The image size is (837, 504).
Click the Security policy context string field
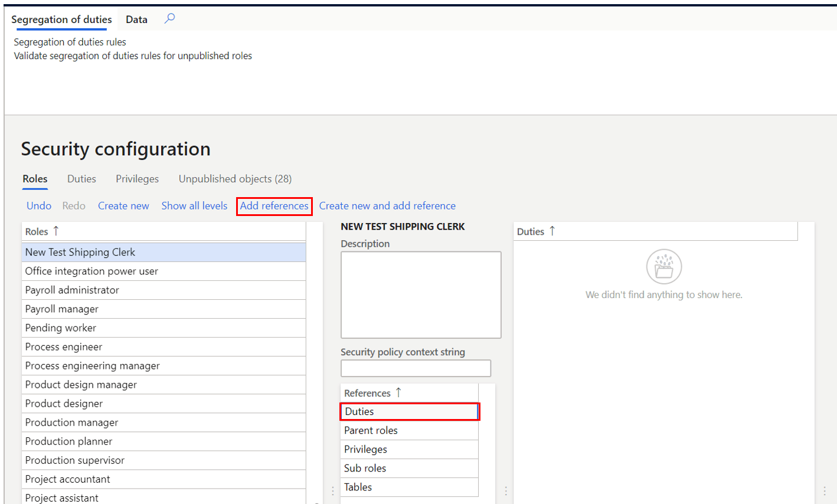coord(416,368)
